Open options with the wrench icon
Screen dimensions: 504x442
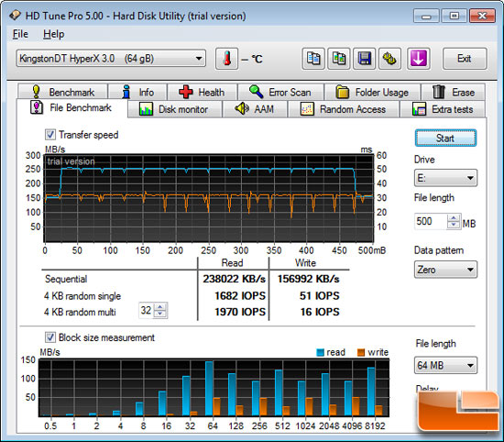(x=389, y=59)
